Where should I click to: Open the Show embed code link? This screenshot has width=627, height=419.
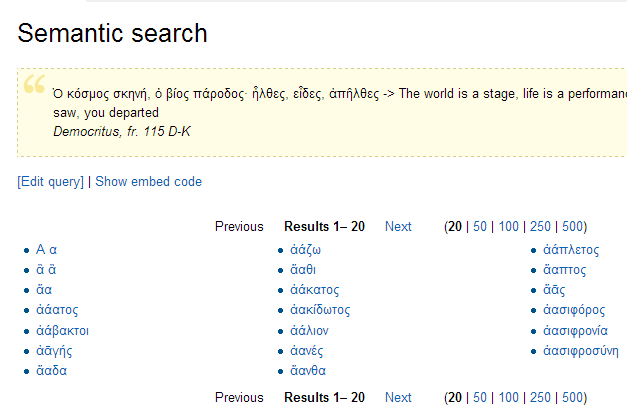[148, 182]
